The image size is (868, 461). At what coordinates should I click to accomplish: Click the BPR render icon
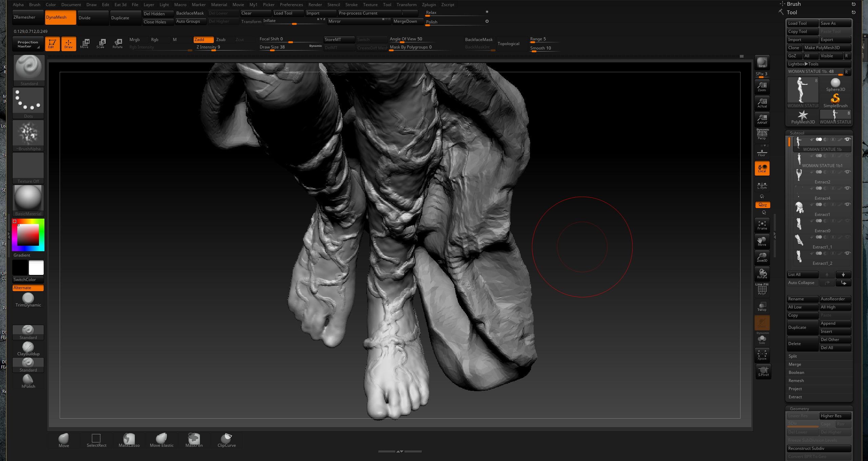point(762,62)
